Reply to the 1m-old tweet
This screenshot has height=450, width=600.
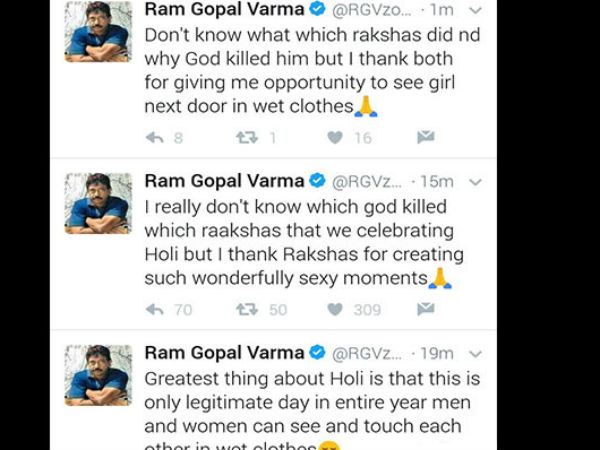pos(154,138)
